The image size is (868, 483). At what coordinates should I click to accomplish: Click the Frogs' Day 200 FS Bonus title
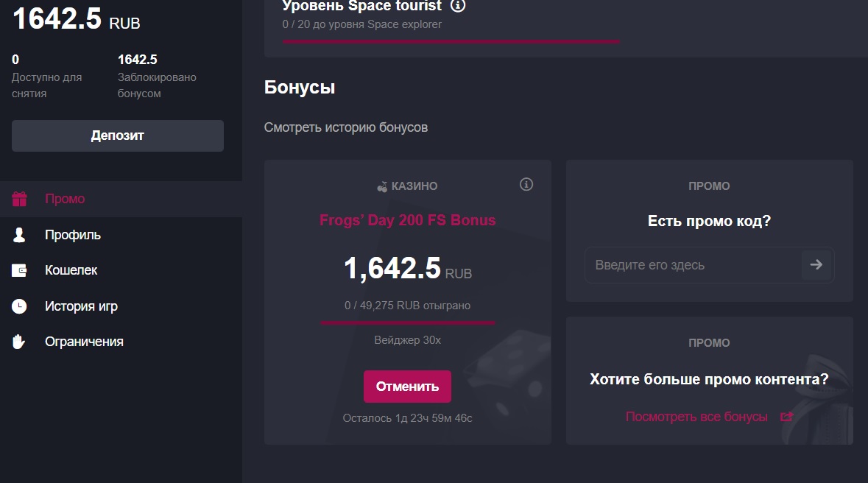[x=407, y=220]
